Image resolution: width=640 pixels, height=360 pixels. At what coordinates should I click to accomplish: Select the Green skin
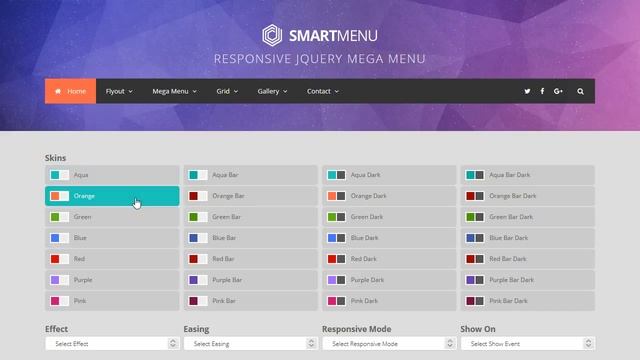(x=112, y=217)
